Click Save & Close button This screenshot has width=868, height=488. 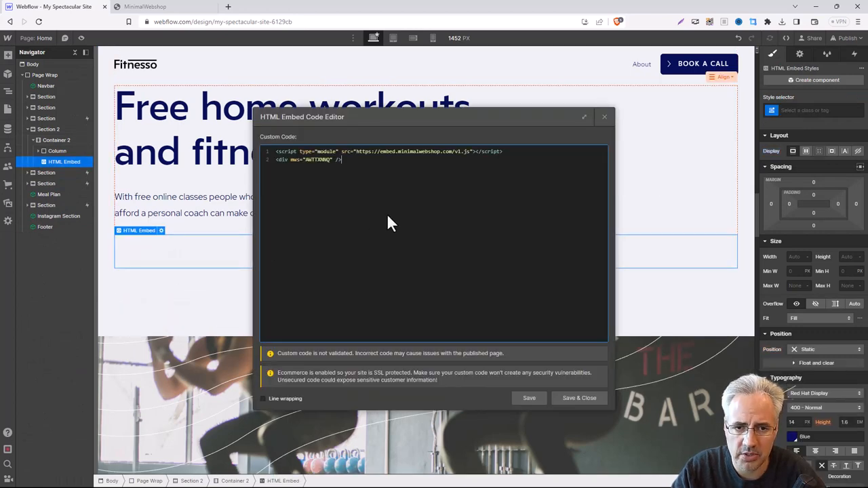point(579,398)
